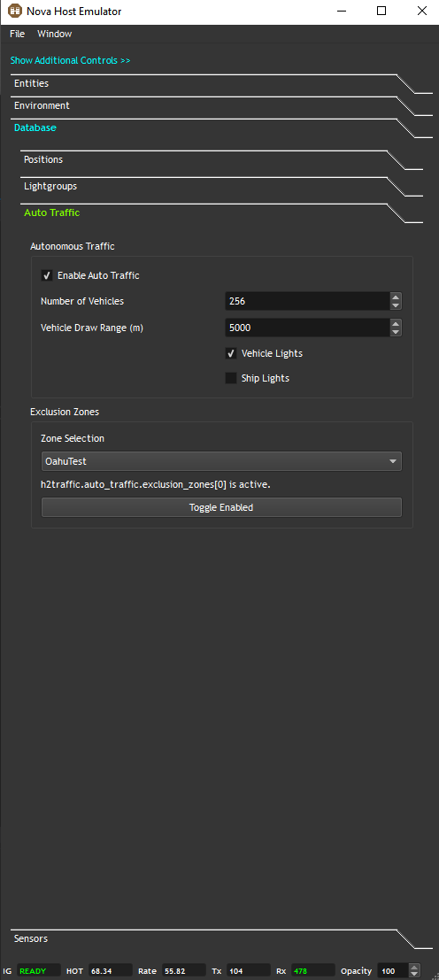Increase Vehicle Draw Range using up arrow

click(x=396, y=324)
